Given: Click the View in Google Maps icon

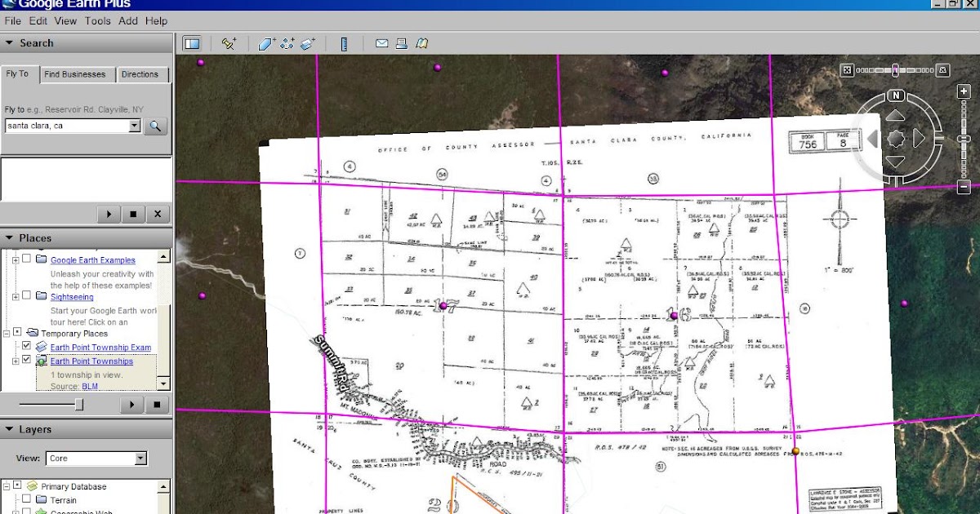Looking at the screenshot, I should point(421,44).
